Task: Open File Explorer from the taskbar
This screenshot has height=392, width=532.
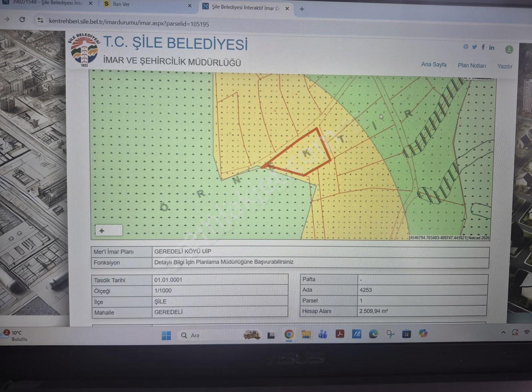Action: point(306,334)
